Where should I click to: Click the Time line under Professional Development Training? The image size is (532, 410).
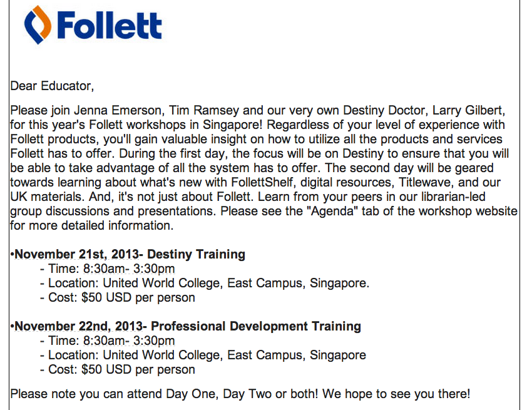coord(107,341)
